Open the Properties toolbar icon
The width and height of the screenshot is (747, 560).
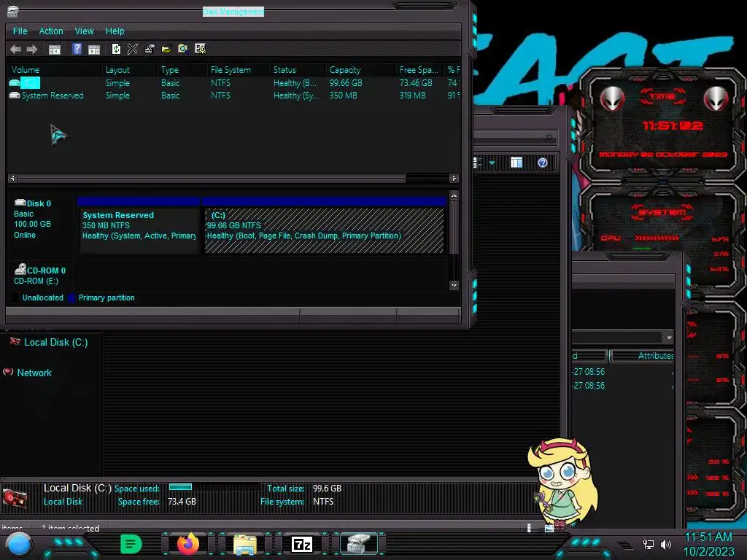tap(149, 49)
